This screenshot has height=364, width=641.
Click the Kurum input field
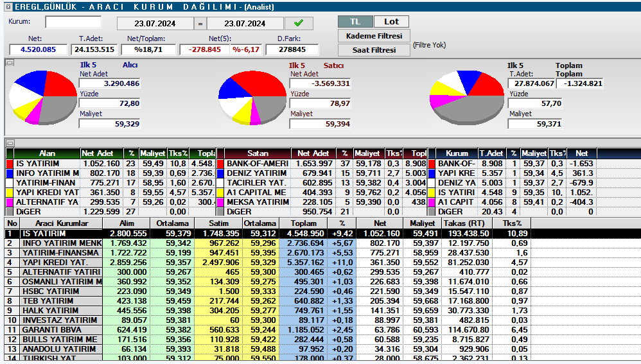73,22
